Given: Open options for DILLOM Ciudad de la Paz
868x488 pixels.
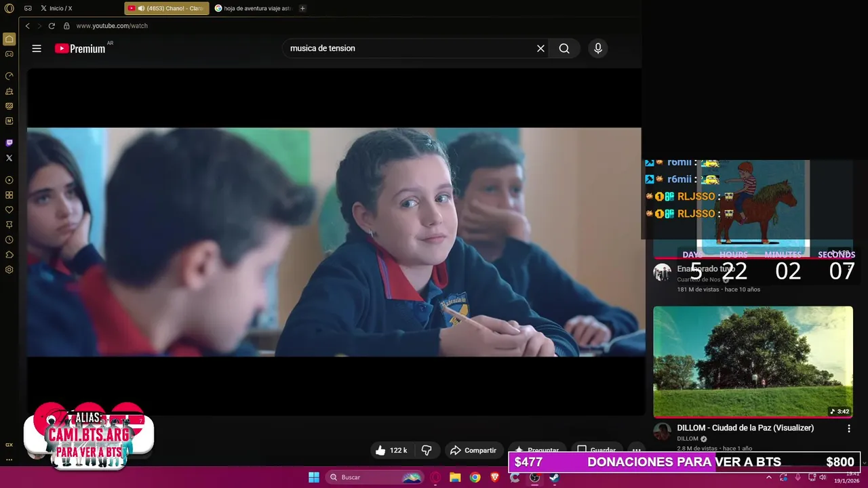Looking at the screenshot, I should (849, 428).
